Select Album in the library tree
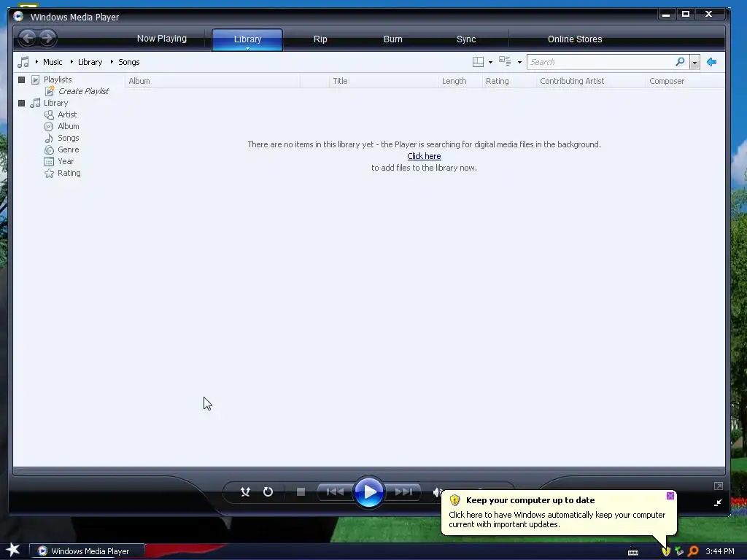The image size is (747, 560). [68, 126]
